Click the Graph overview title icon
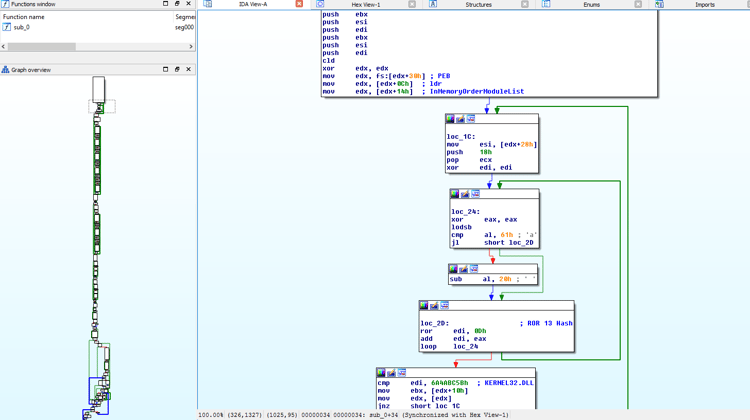The image size is (750, 420). point(5,69)
